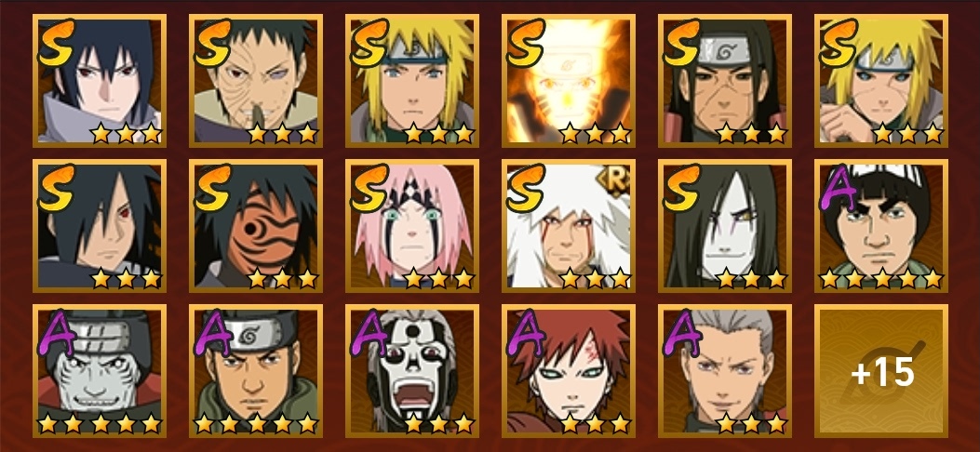Expand the +15 more characters tile
Image resolution: width=980 pixels, height=452 pixels.
click(x=881, y=371)
